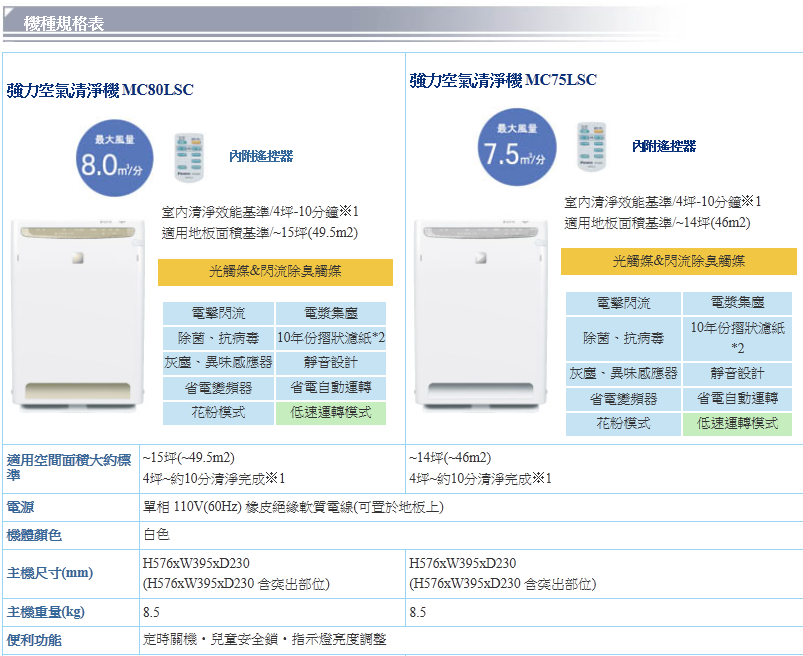
Task: Click the 機種規格表 section header
Action: click(x=63, y=23)
